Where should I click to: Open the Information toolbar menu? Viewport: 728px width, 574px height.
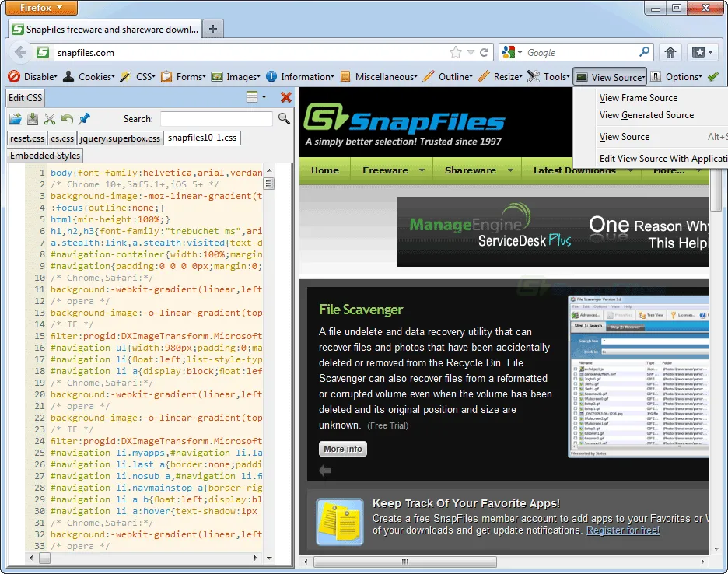[x=300, y=77]
